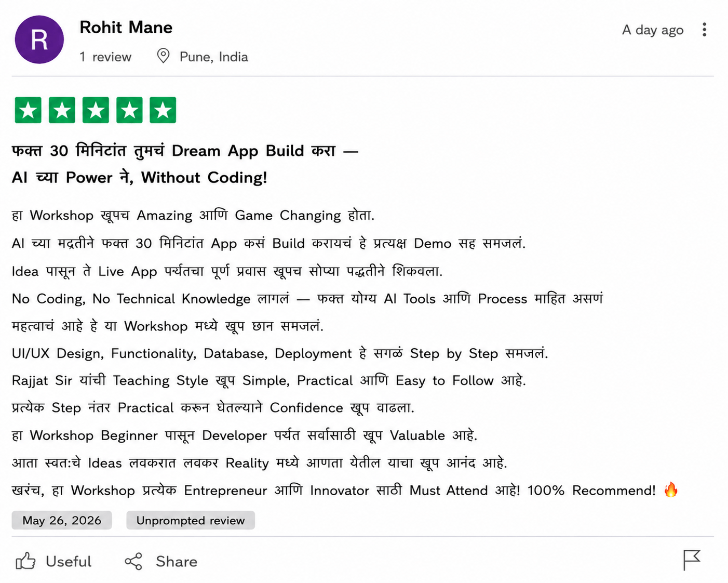Viewport: 728px width, 583px height.
Task: Click the May 26, 2026 date tag
Action: [62, 520]
